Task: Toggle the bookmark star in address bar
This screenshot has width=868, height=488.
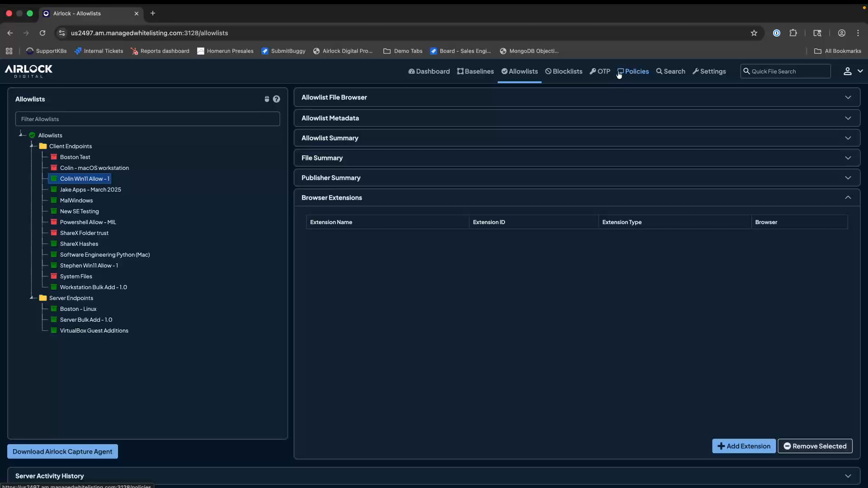Action: pos(755,33)
